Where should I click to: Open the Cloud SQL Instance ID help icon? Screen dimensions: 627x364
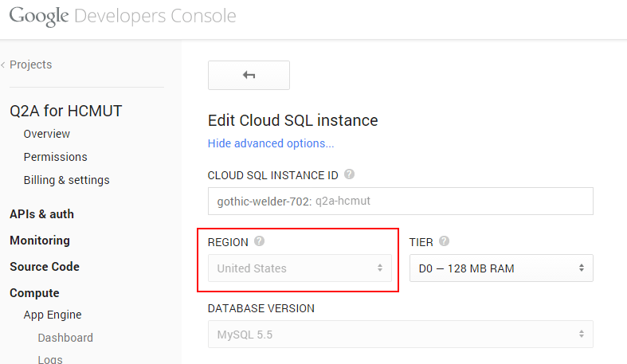[x=349, y=174]
